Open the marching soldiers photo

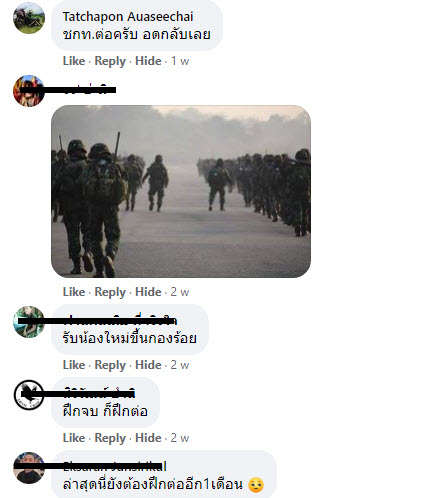pos(181,191)
